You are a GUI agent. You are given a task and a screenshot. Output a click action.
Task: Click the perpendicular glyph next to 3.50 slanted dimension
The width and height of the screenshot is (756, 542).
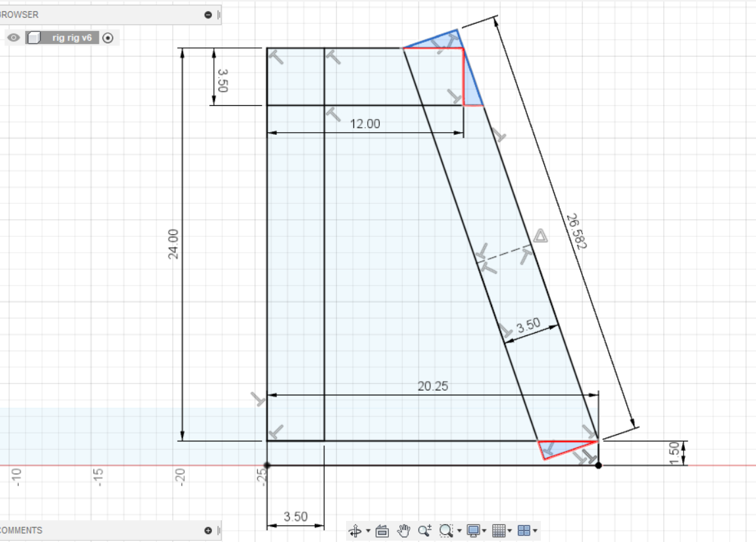pos(505,332)
